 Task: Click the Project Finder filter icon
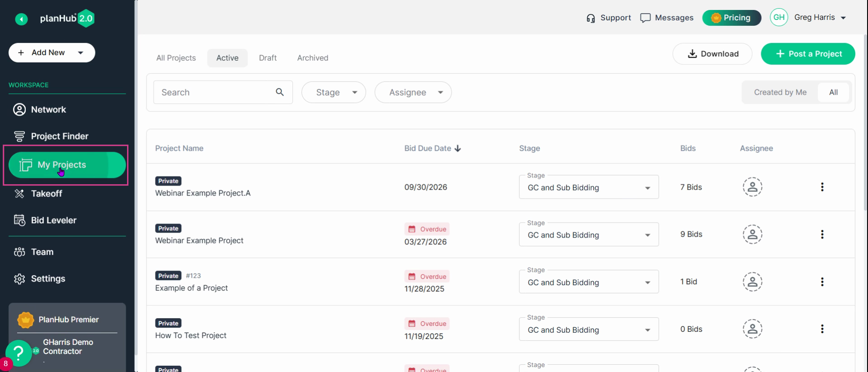click(19, 136)
